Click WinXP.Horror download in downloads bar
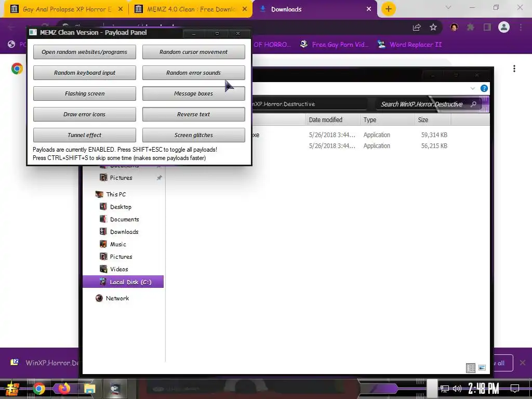Screen dimensions: 532x399 point(45,363)
